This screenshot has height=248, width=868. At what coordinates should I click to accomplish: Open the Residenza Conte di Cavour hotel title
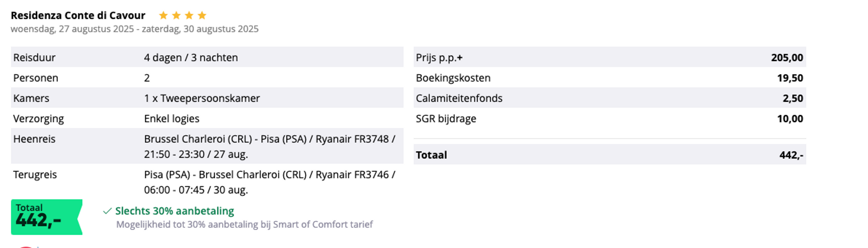[78, 16]
